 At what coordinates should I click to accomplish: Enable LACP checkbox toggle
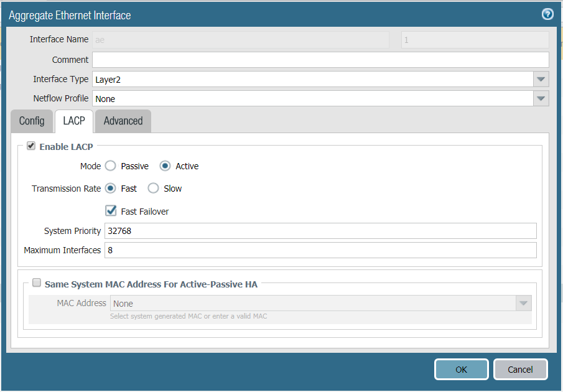30,146
